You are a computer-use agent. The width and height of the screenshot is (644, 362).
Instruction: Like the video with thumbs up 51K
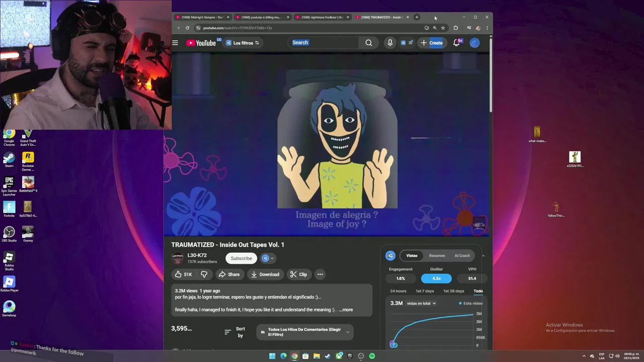183,275
